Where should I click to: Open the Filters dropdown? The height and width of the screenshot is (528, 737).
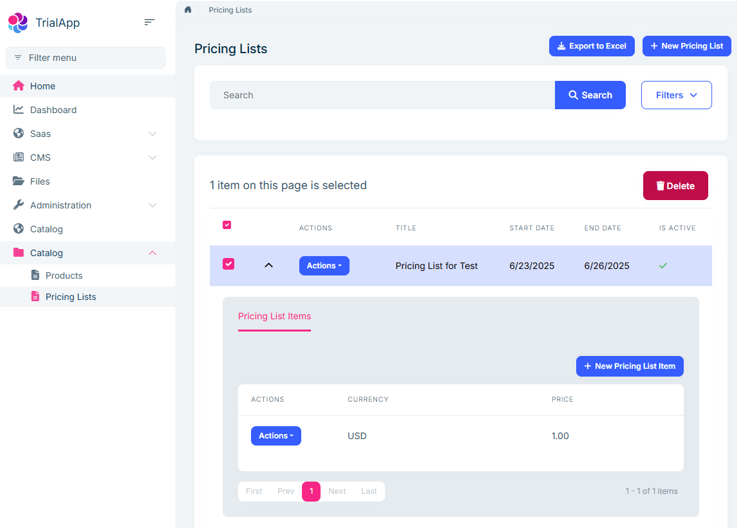click(676, 95)
